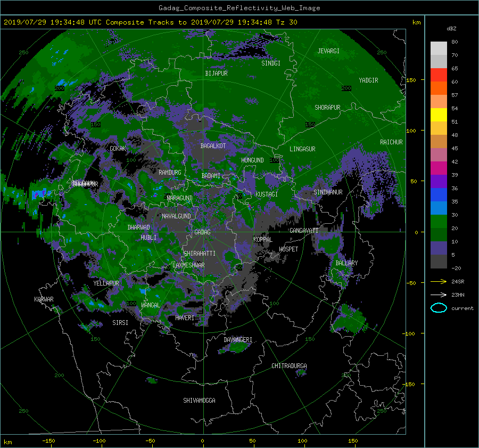
Task: Click the SINDGI city label
Action: 271,63
